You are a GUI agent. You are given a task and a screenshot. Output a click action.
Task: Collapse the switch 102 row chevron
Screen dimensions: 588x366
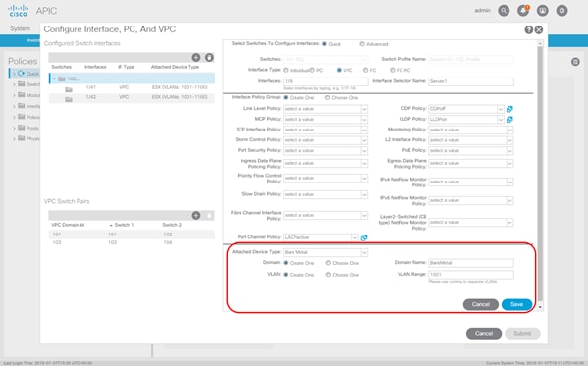(54, 78)
